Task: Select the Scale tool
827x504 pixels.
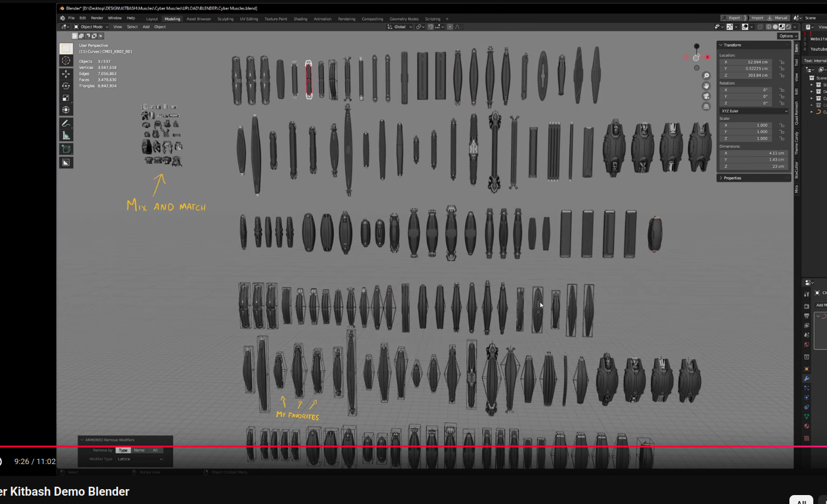Action: click(66, 98)
